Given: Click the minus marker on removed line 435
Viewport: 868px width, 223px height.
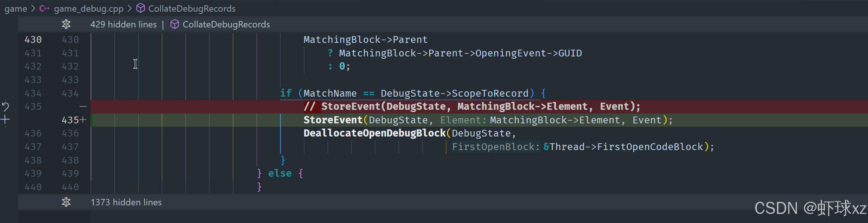Looking at the screenshot, I should pyautogui.click(x=83, y=107).
